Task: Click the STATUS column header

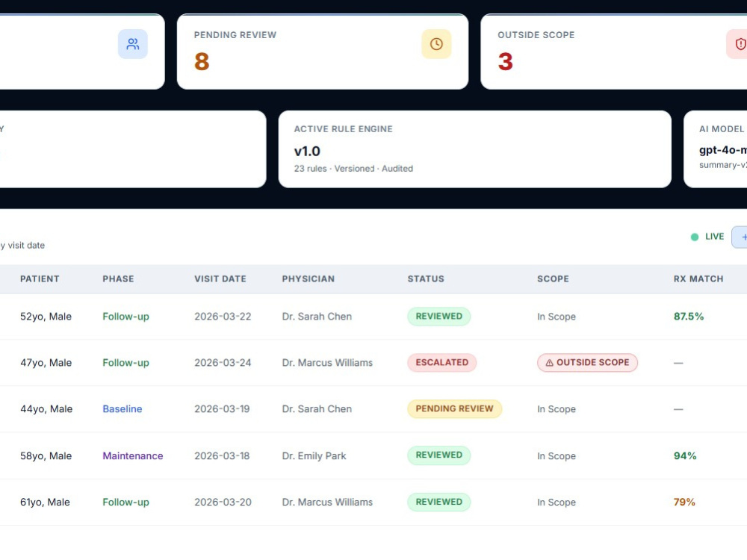Action: click(x=426, y=279)
